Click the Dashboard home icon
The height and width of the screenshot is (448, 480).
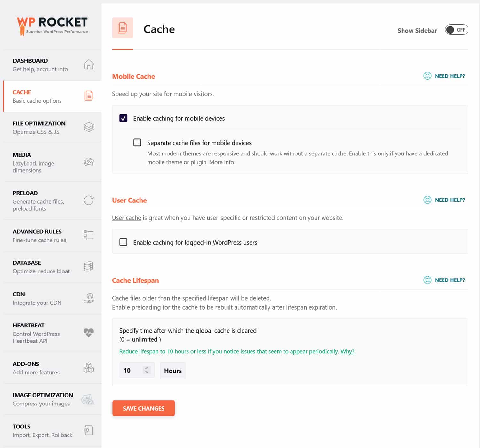pyautogui.click(x=89, y=65)
